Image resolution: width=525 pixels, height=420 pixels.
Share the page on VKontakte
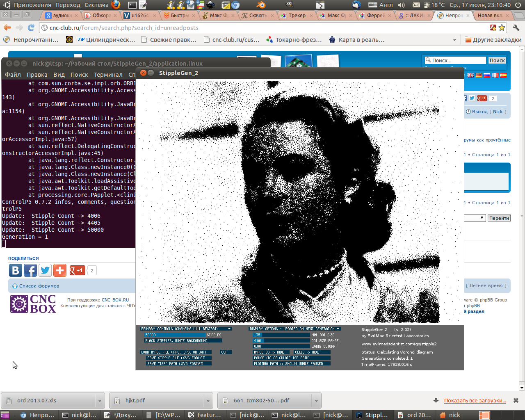point(16,270)
